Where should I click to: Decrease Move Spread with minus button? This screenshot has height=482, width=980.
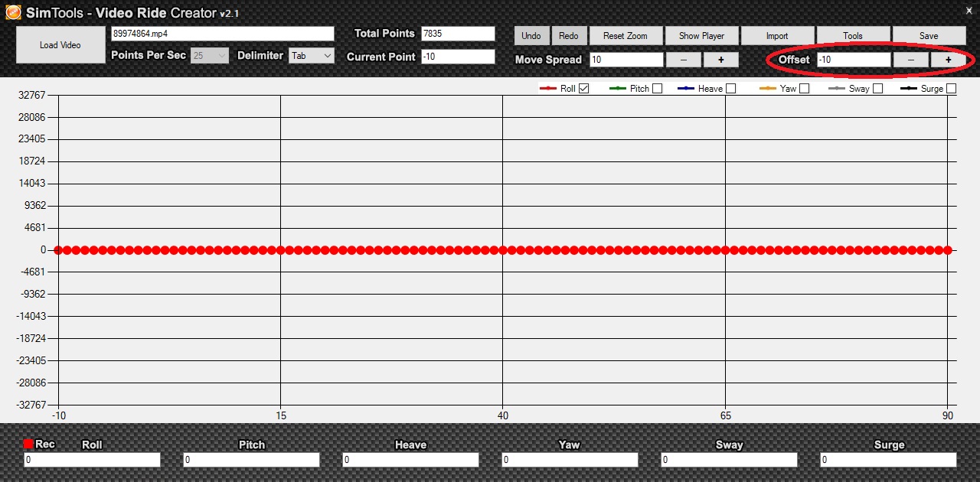pyautogui.click(x=683, y=60)
